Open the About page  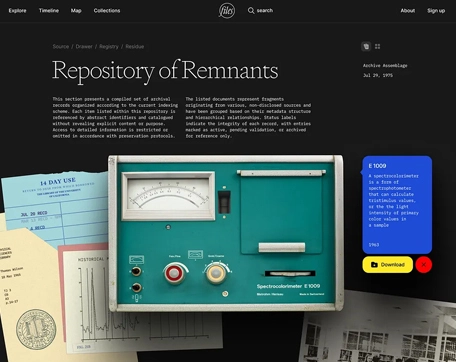408,11
